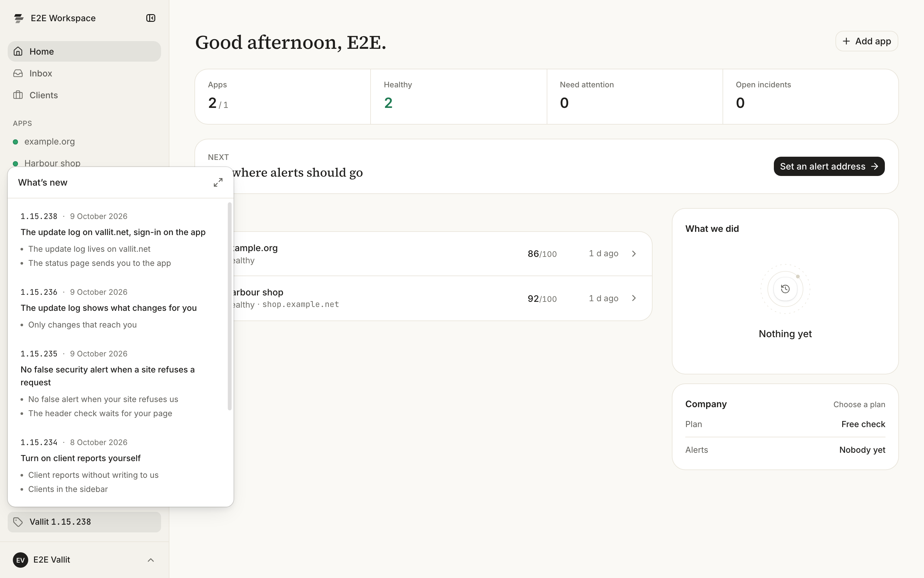
Task: Click 'Turn on client reports yourself' entry
Action: [x=81, y=458]
